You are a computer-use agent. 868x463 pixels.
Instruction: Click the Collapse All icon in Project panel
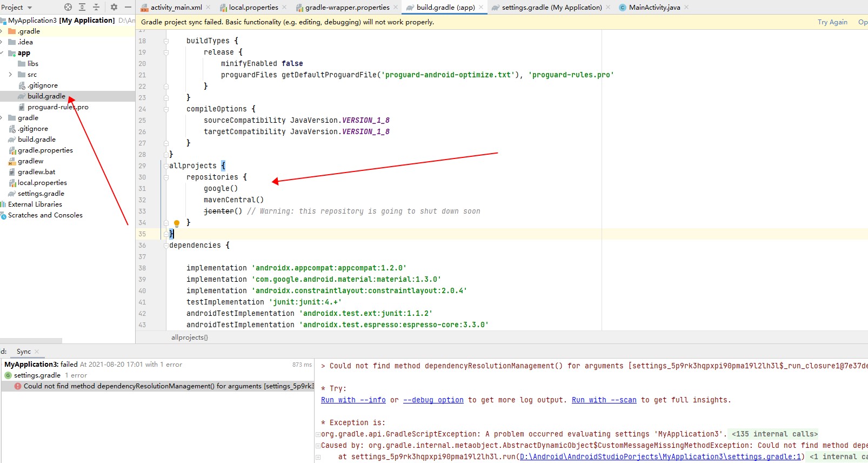point(96,7)
